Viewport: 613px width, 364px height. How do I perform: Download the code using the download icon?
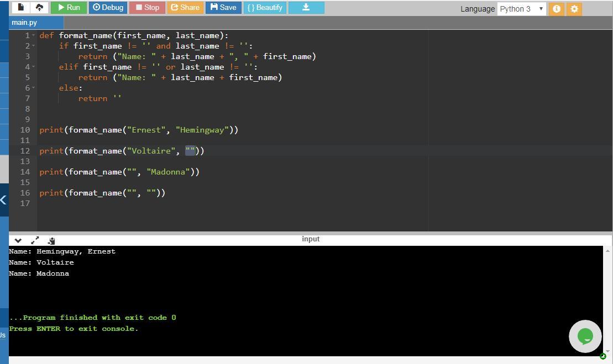coord(306,7)
